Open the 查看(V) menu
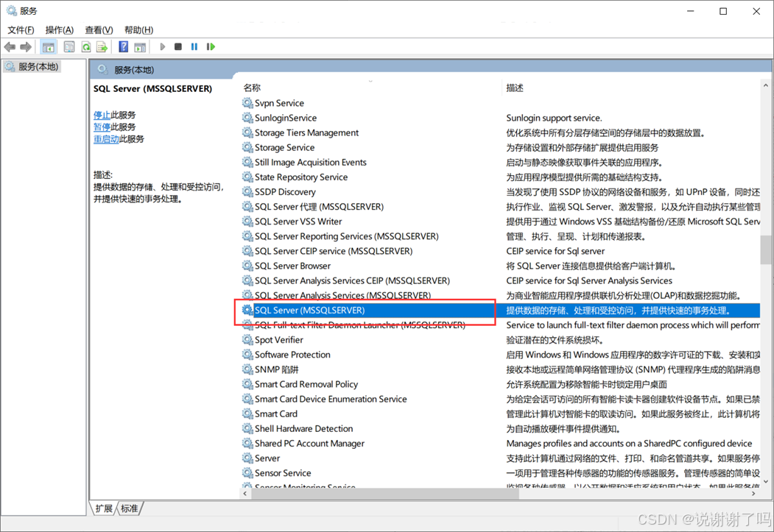The image size is (774, 532). (x=99, y=30)
